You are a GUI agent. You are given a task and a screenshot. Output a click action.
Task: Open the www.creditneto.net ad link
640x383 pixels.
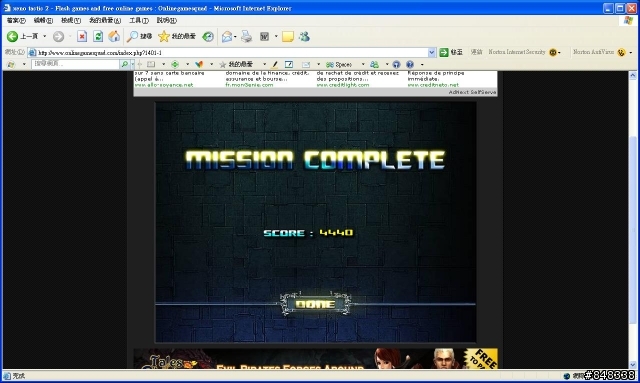point(433,85)
